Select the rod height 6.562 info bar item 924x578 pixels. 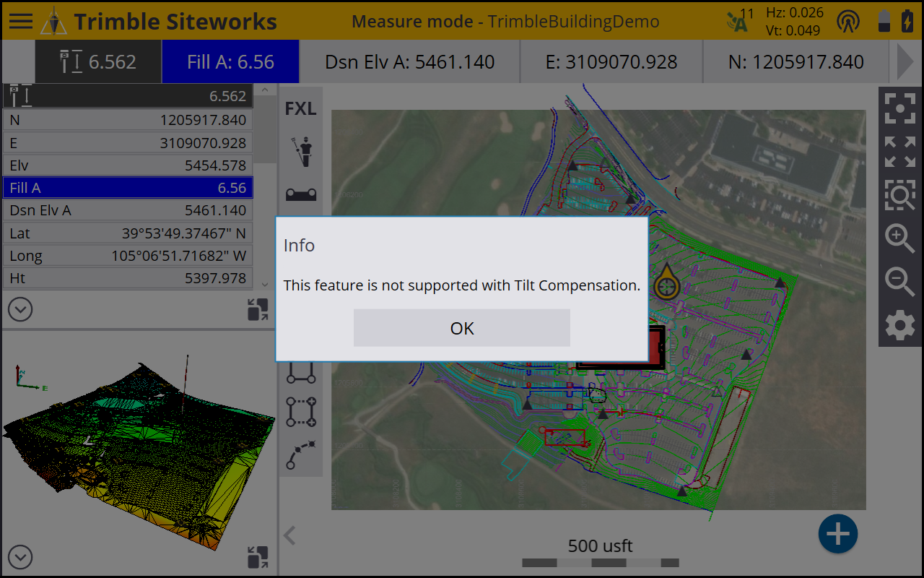point(98,61)
